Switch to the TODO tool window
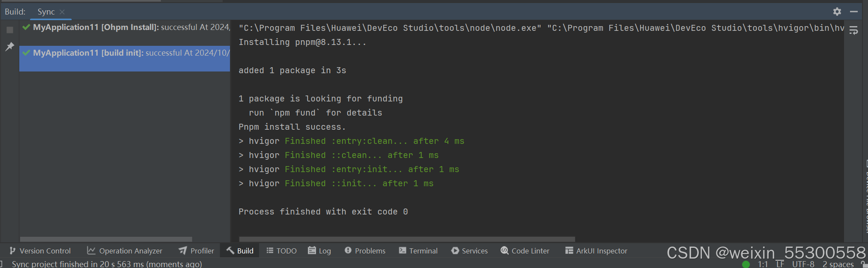This screenshot has width=868, height=268. click(x=281, y=251)
